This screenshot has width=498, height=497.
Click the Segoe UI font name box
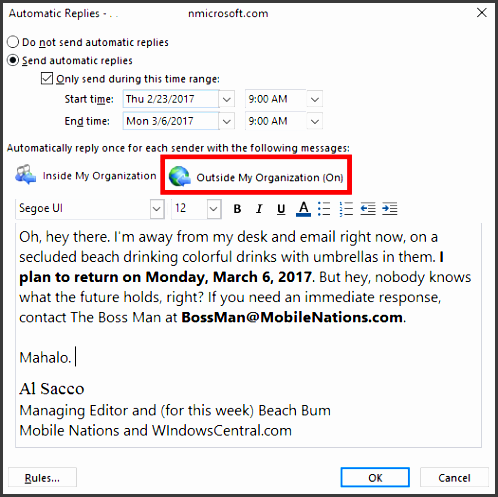[83, 209]
